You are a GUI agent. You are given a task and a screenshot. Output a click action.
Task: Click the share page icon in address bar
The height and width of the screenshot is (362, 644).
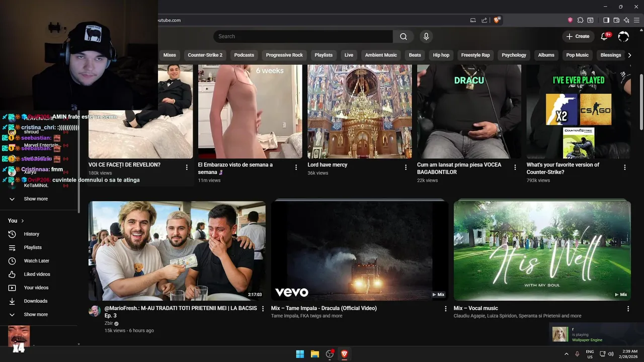click(x=484, y=20)
